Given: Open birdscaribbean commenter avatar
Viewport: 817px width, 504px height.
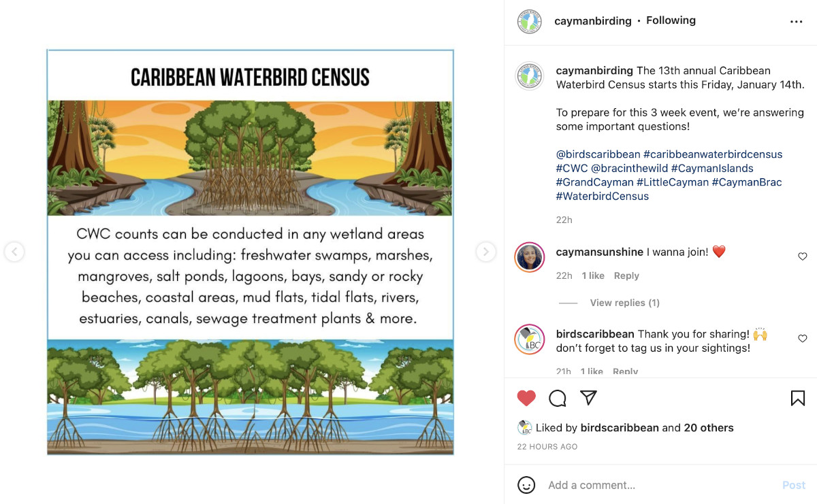Looking at the screenshot, I should coord(529,339).
